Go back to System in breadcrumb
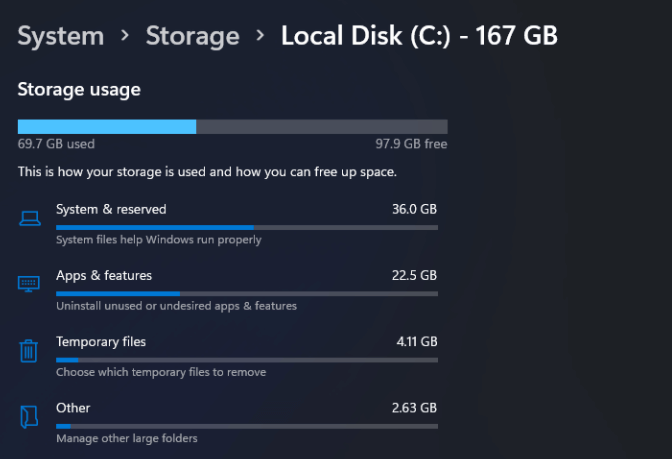Screen dimensions: 672x459 tap(61, 37)
